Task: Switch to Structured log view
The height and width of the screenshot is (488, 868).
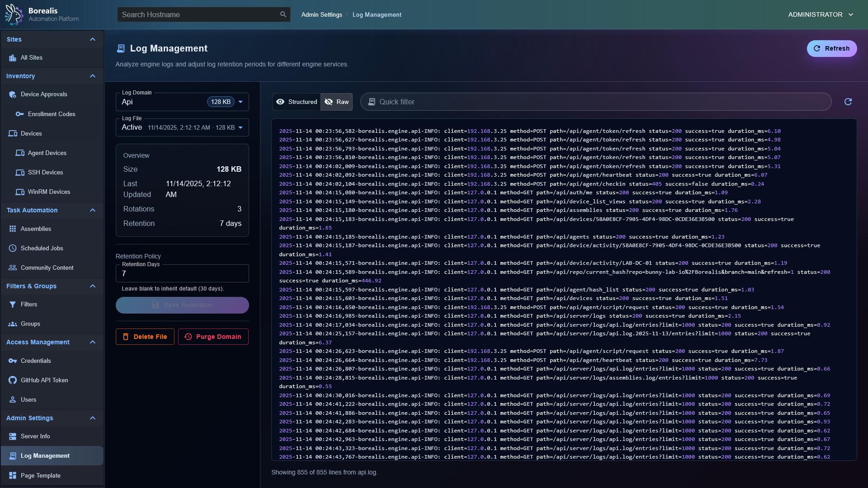Action: 297,102
